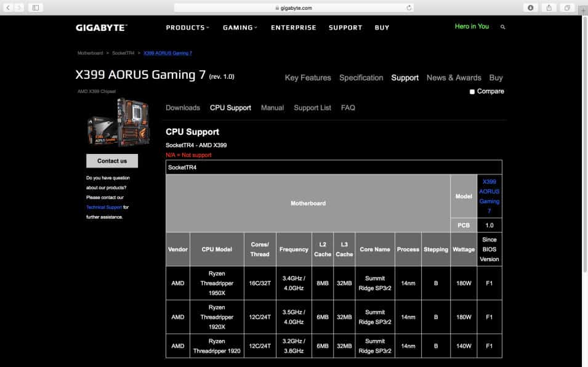Click the Safari forward arrow button
588x367 pixels.
coord(18,7)
